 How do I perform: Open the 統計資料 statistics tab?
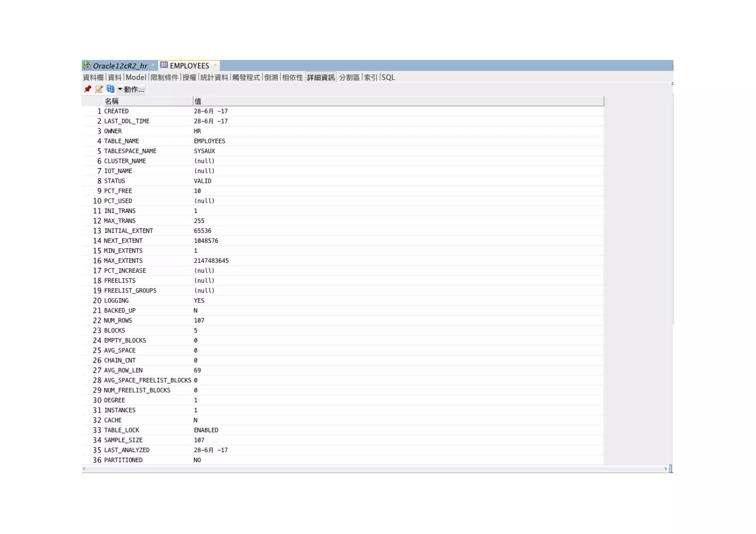(214, 77)
